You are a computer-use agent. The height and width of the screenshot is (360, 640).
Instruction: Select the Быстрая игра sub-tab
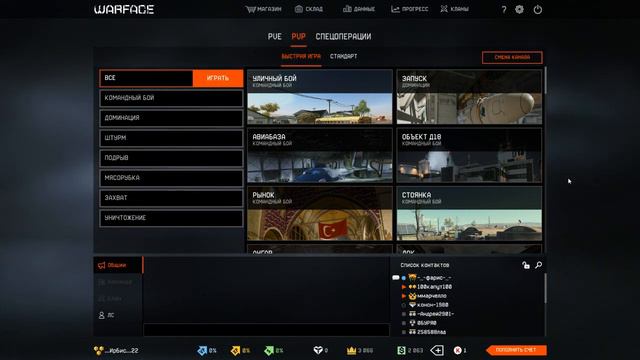[301, 56]
